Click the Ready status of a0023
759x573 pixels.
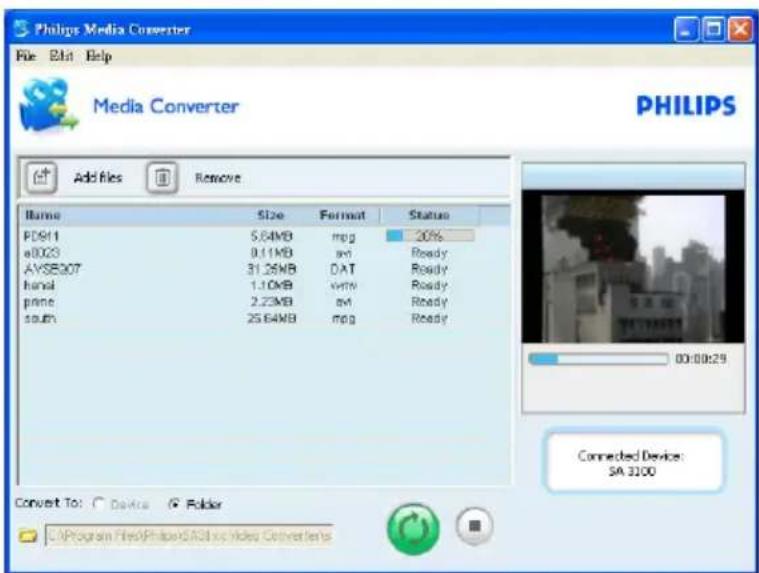tap(429, 253)
